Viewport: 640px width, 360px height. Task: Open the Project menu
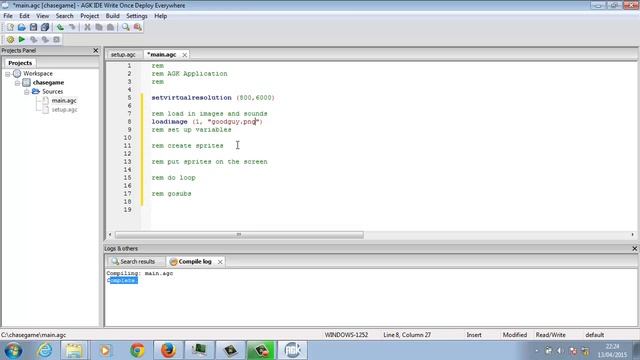89,16
